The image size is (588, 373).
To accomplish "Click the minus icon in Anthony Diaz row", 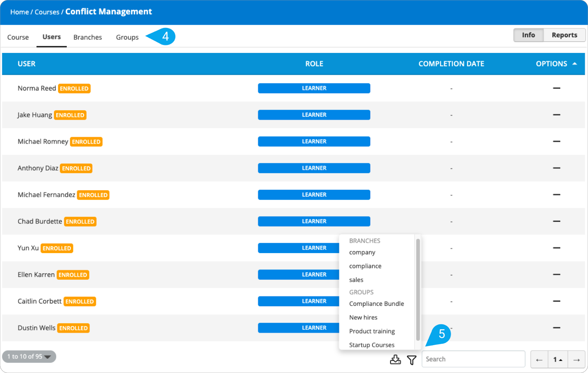I will tap(556, 168).
